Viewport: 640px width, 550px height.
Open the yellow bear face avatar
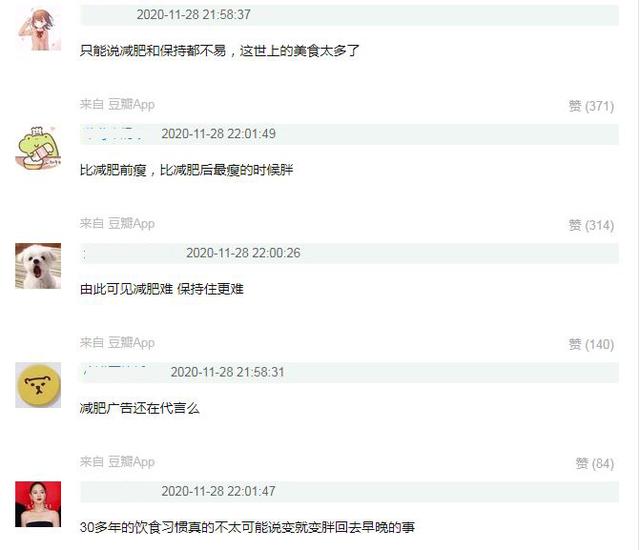[x=38, y=385]
